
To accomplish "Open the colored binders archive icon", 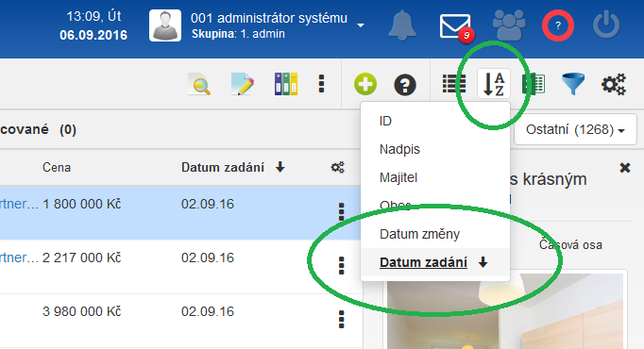I will 286,84.
